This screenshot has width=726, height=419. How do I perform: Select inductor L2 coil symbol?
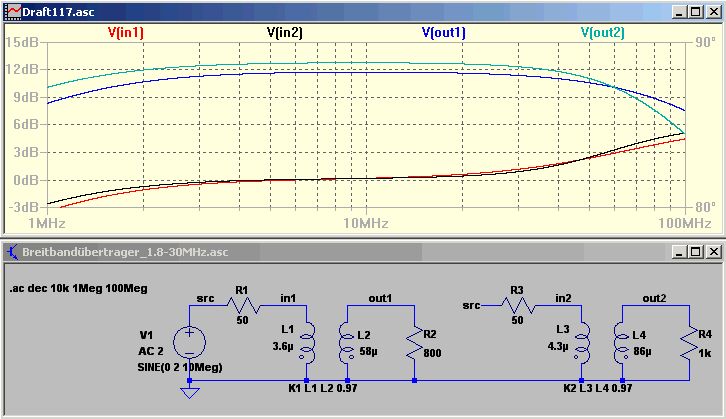[346, 342]
